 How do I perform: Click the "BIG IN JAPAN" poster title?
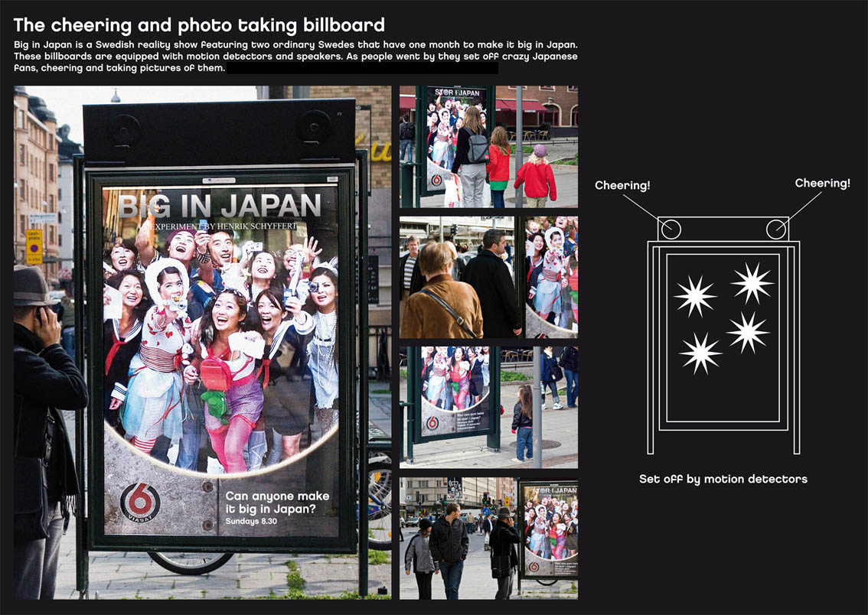coord(220,206)
